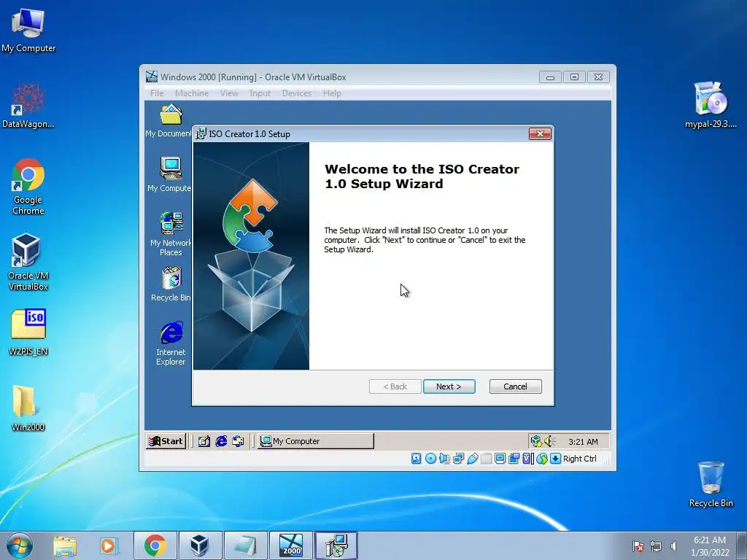Open the notepad-like app in host taskbar
This screenshot has width=747, height=560.
245,545
